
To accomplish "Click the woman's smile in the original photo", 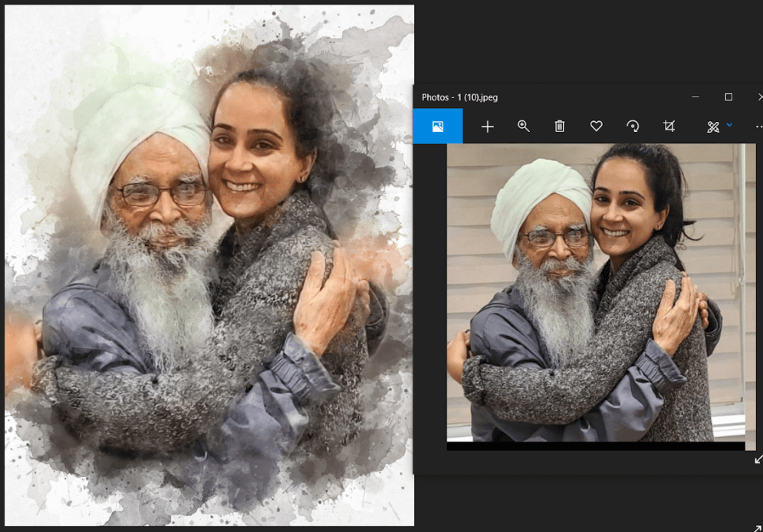I will tap(614, 231).
